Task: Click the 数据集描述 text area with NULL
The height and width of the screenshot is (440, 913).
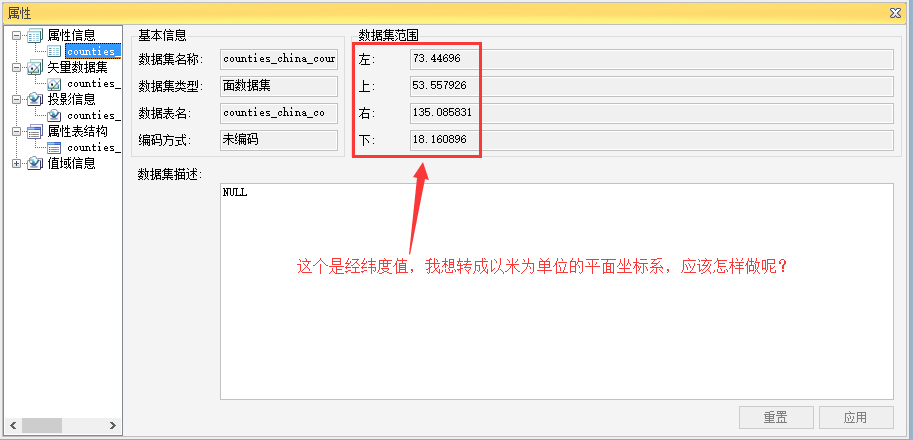Action: 557,292
